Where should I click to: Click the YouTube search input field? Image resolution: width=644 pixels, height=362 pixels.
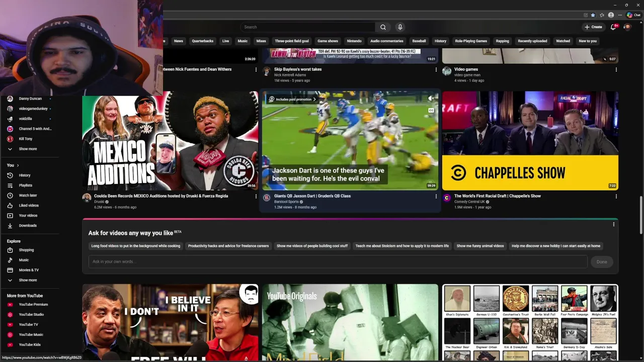307,27
